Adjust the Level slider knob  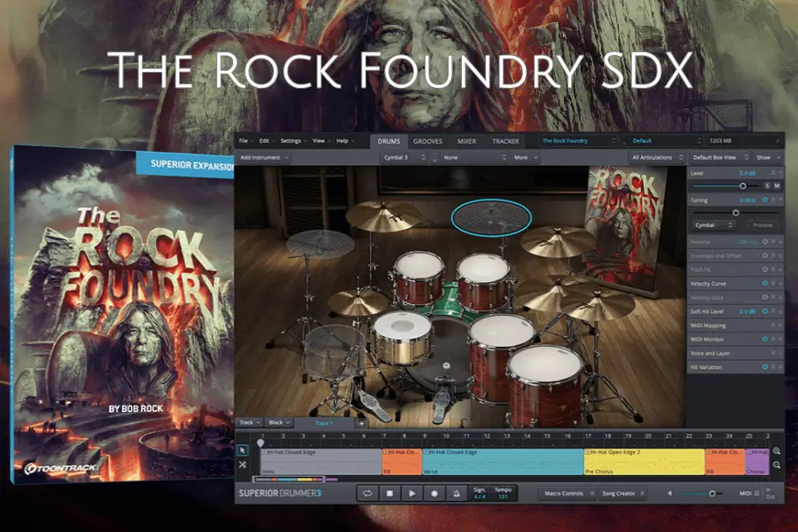tap(742, 186)
